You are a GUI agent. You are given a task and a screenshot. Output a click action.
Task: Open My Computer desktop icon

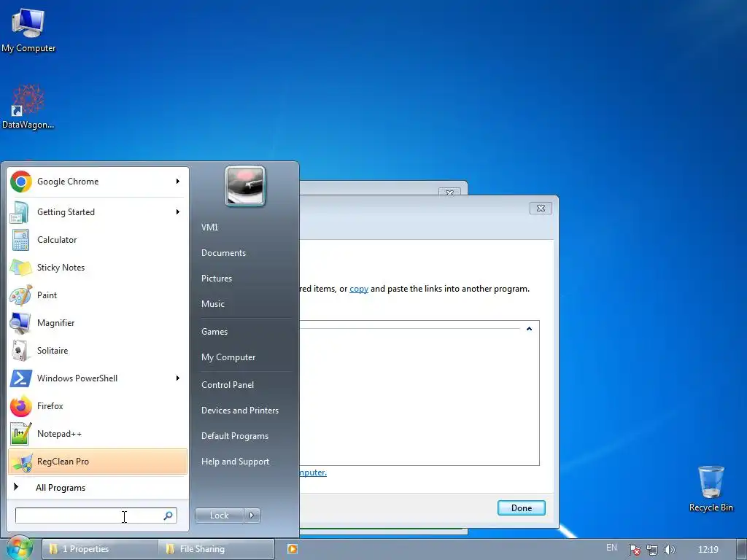tap(28, 30)
